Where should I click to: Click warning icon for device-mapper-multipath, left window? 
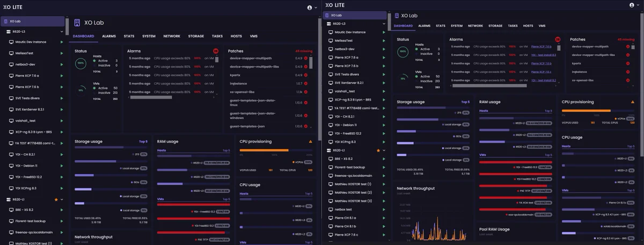coord(305,58)
